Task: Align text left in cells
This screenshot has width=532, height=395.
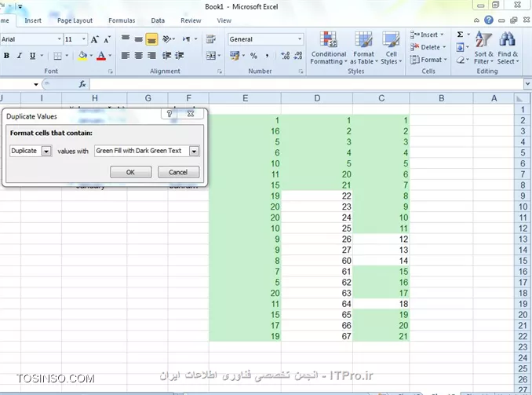Action: [x=126, y=55]
